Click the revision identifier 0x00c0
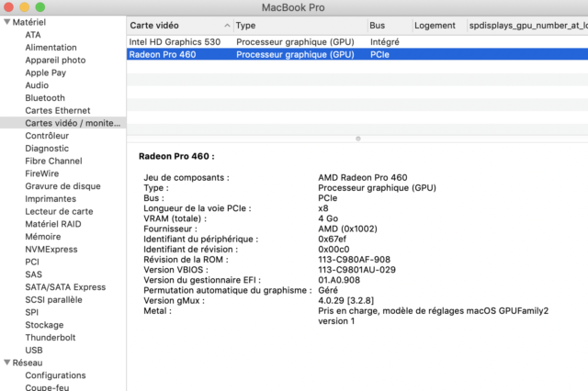588x391 pixels. click(334, 250)
